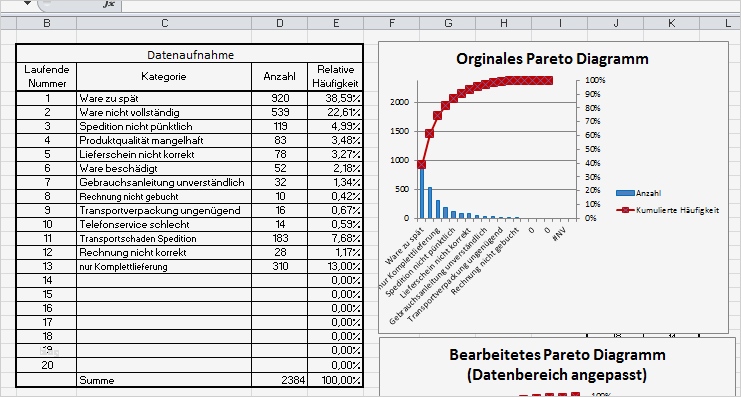
Task: Select the cell 'Lieferschein nicht korrekt'
Action: pos(164,155)
